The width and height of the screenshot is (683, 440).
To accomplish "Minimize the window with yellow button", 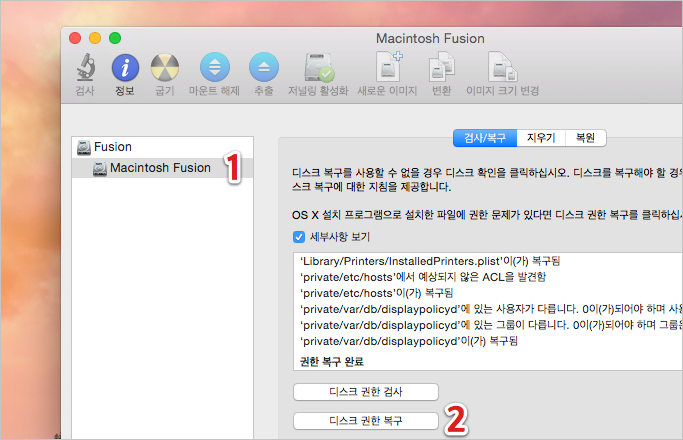I will (95, 38).
